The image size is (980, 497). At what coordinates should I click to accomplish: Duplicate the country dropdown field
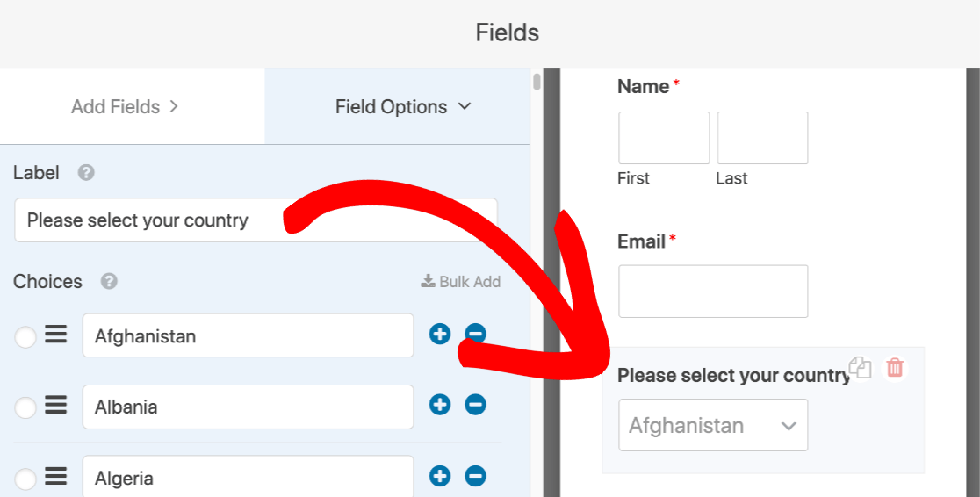click(861, 368)
